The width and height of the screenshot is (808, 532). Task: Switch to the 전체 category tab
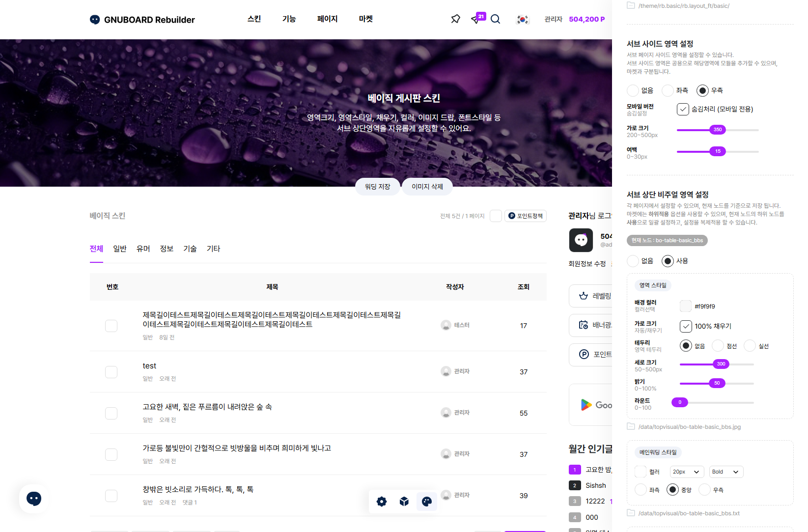(97, 249)
